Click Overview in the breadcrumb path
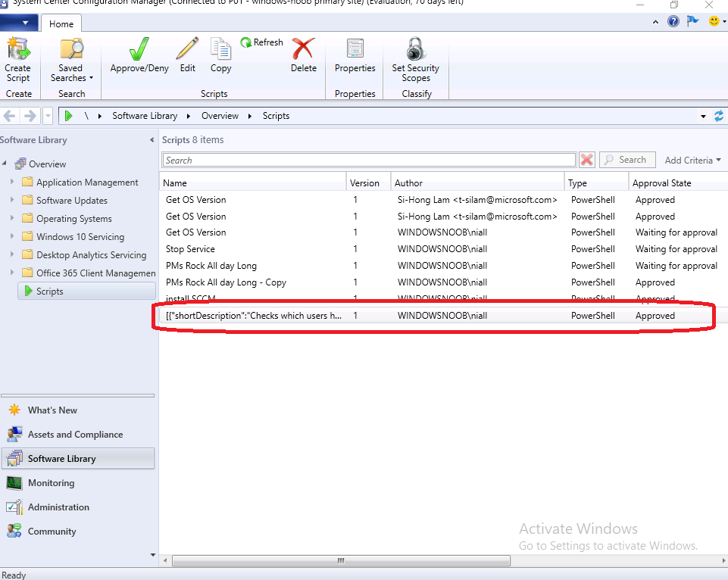This screenshot has height=580, width=728. click(220, 116)
